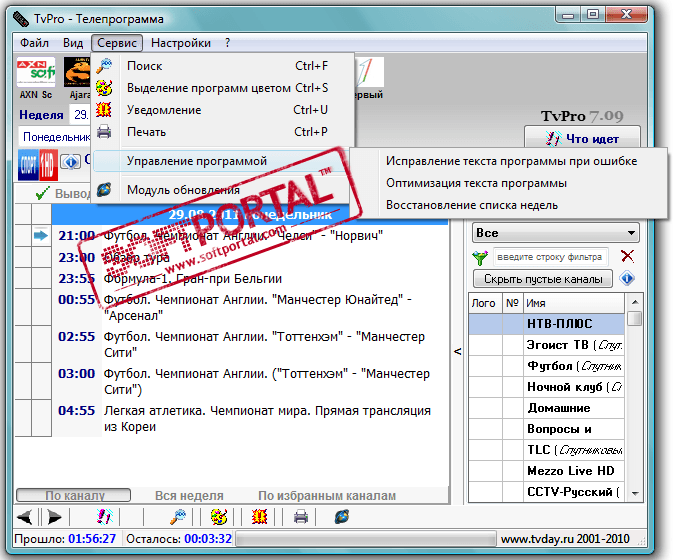676x560 pixels.
Task: Click the Сервис menu
Action: coord(117,43)
